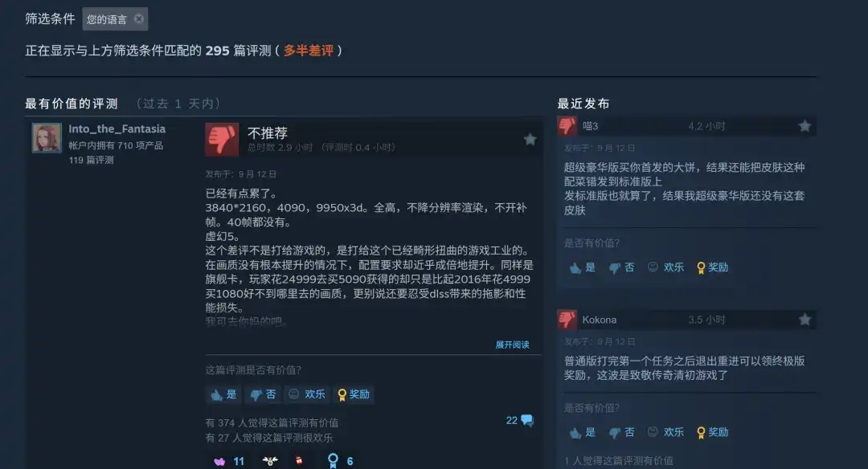This screenshot has width=868, height=469.
Task: Open Kokona's thumbs-down review icon
Action: point(567,320)
